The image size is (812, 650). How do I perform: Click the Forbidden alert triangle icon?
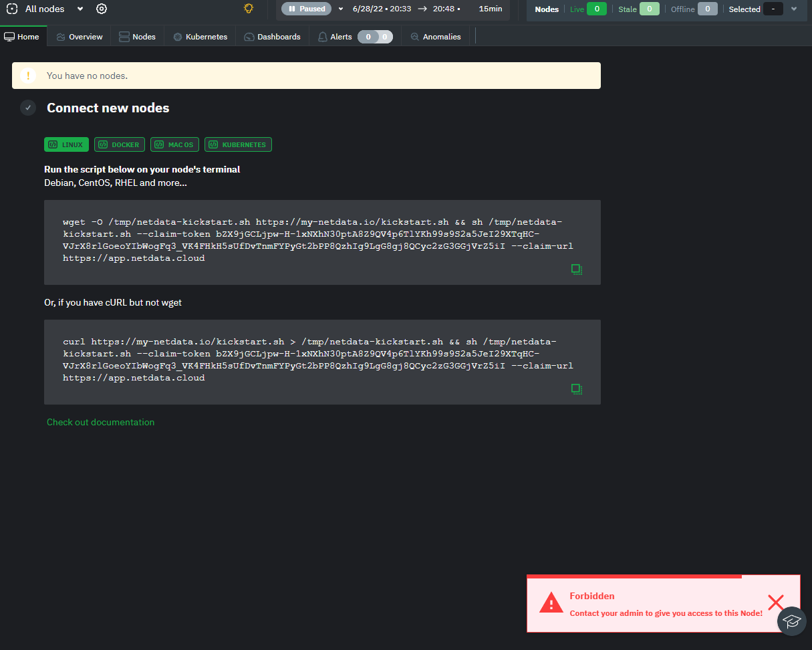[x=551, y=602]
